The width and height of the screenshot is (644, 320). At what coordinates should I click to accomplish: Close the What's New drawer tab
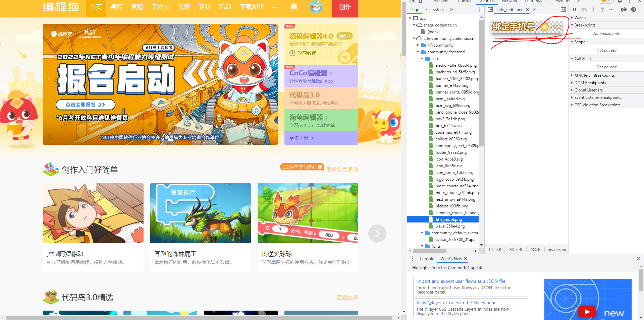tap(465, 259)
